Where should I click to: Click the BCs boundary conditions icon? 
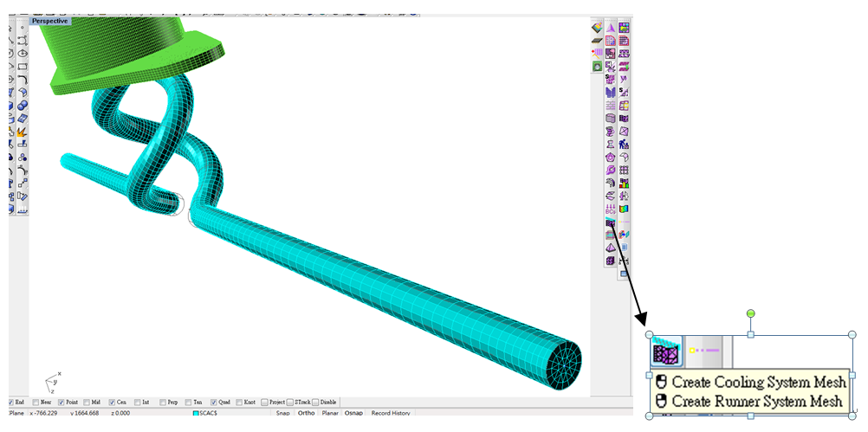[x=610, y=210]
